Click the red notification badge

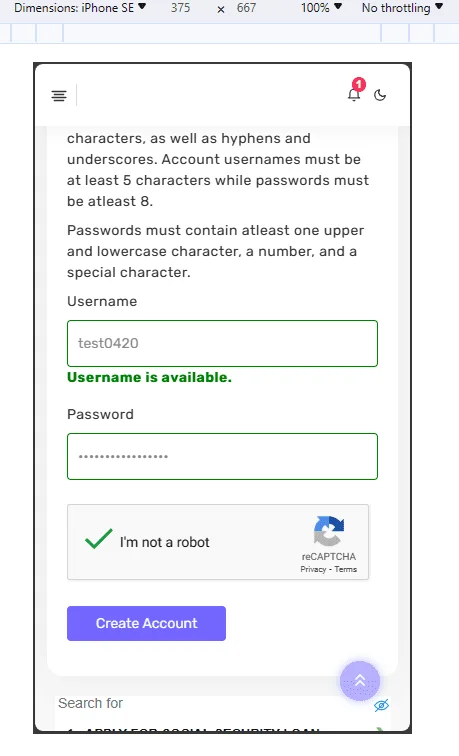point(359,84)
